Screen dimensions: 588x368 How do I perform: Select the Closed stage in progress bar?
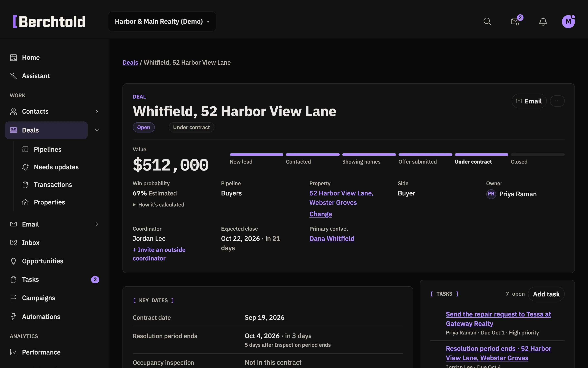pos(537,158)
